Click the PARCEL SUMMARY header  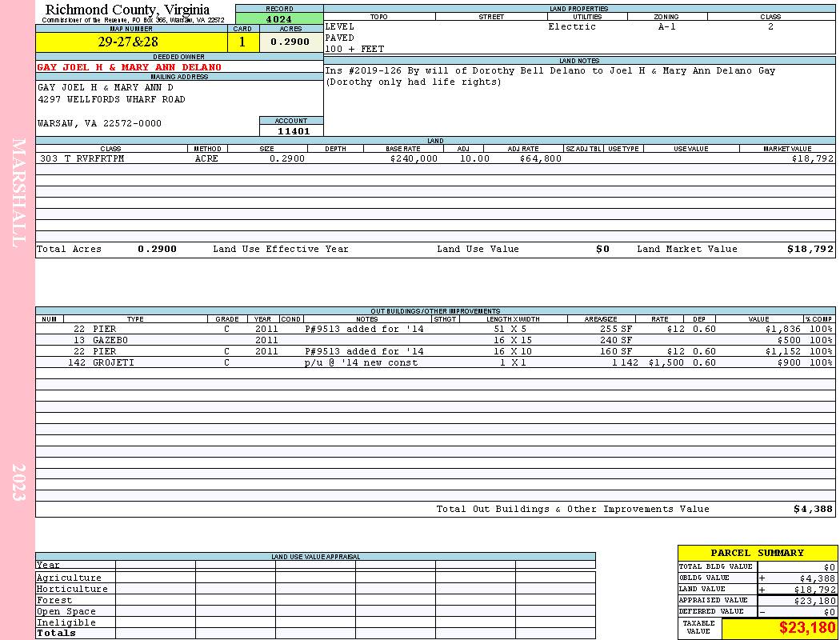[757, 553]
